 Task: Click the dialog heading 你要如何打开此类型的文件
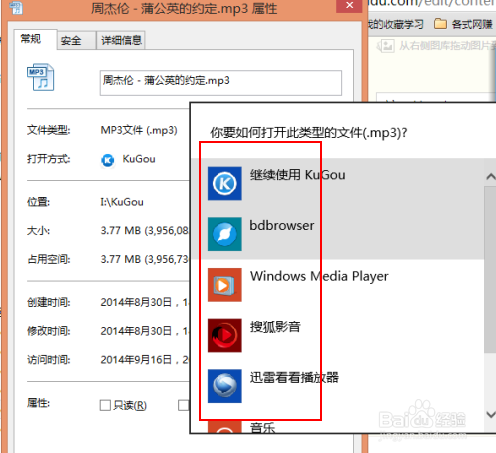tap(309, 133)
